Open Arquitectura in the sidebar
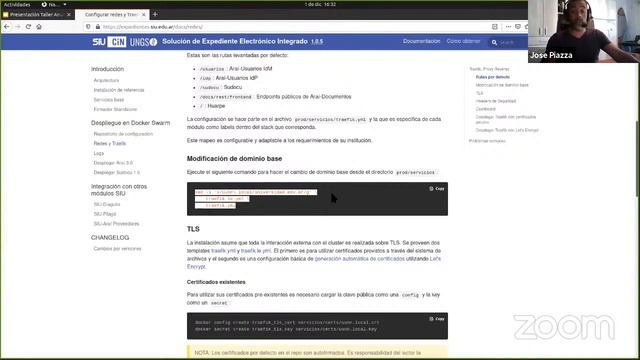Viewport: 640px width, 360px height. [x=107, y=80]
